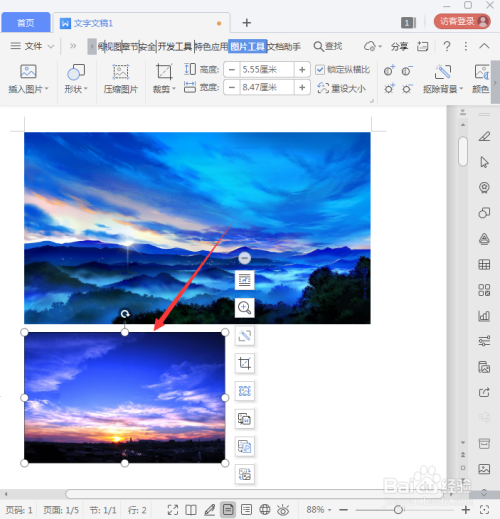Select the 文字文稿1 document tab
Screen dimensions: 500x519
[141, 23]
